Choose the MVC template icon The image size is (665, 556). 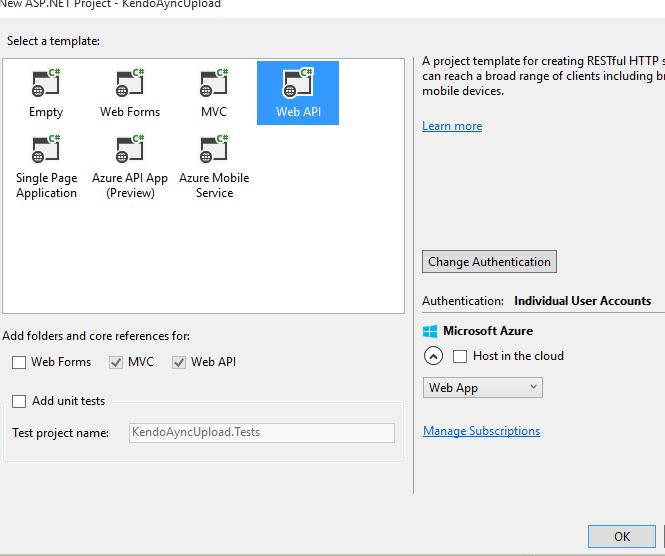(214, 83)
